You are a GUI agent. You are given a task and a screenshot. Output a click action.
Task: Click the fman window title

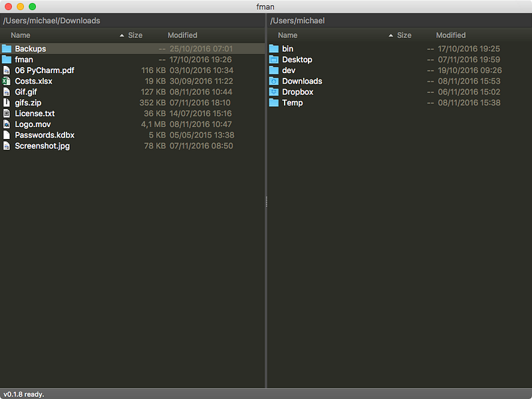click(x=265, y=7)
